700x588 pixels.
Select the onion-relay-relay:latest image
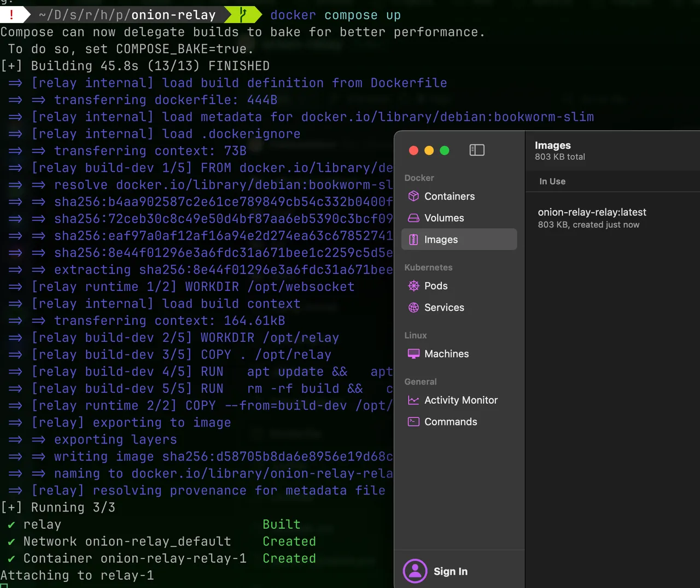(592, 218)
